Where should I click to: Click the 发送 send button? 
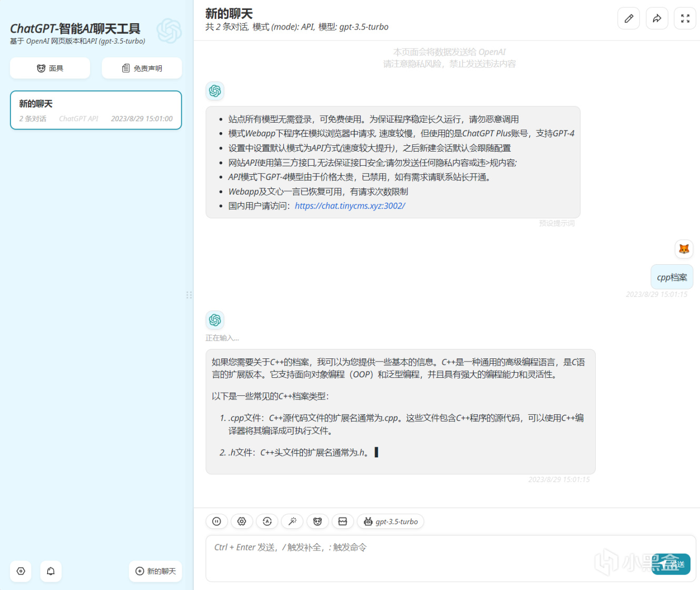tap(671, 564)
